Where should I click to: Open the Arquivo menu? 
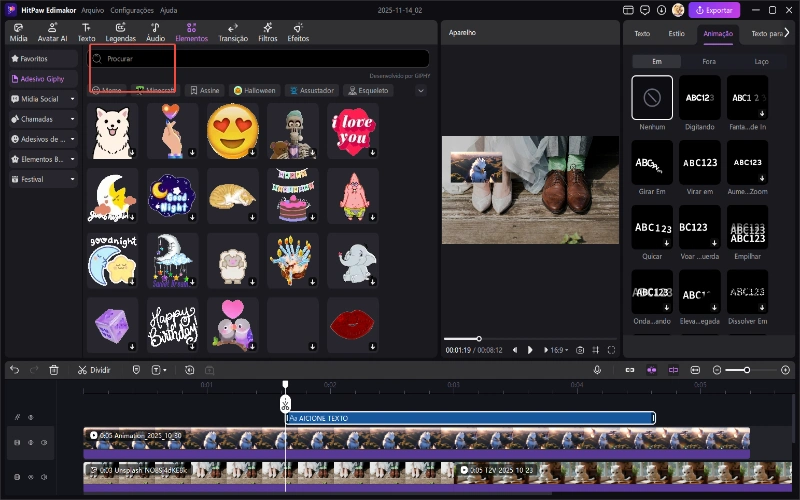(x=92, y=9)
